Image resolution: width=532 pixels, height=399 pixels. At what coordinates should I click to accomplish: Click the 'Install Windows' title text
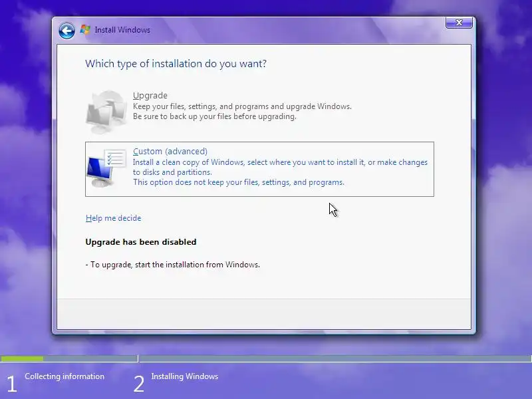[x=122, y=30]
